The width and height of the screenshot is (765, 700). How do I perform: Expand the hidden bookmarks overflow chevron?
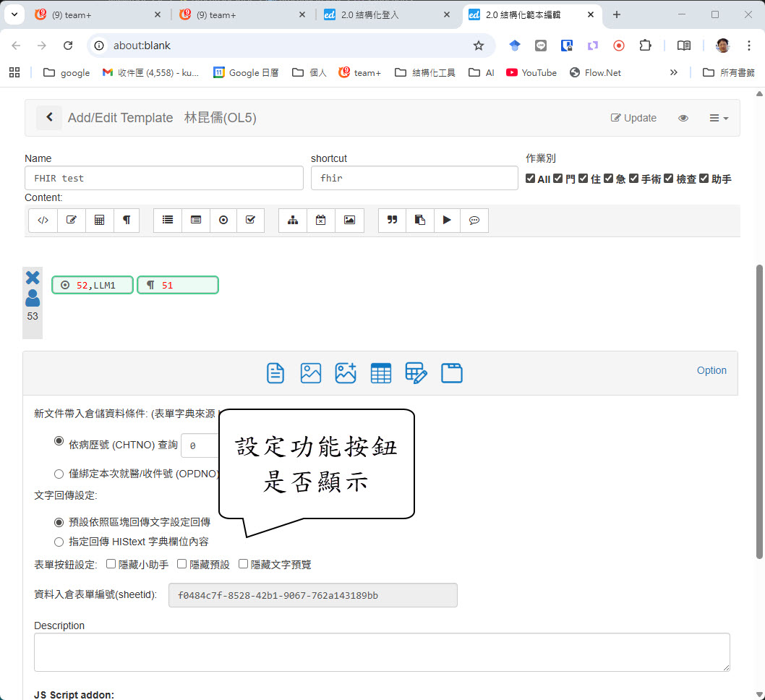click(674, 72)
